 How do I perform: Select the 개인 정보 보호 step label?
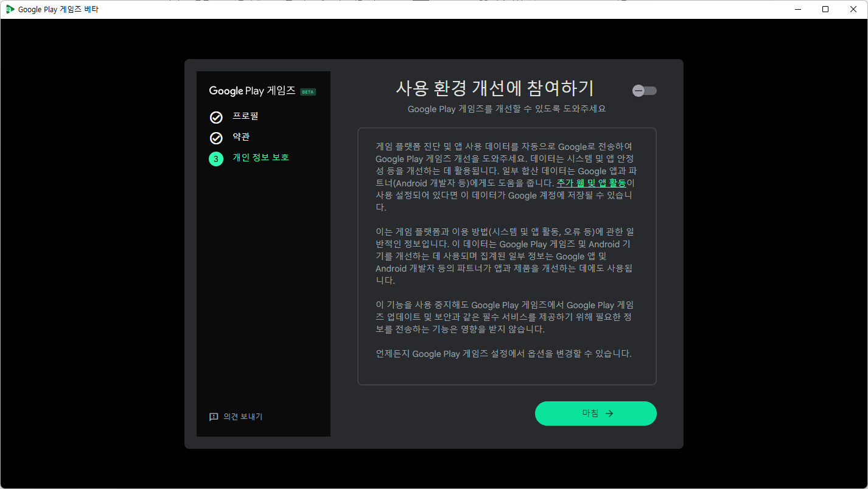(x=261, y=158)
